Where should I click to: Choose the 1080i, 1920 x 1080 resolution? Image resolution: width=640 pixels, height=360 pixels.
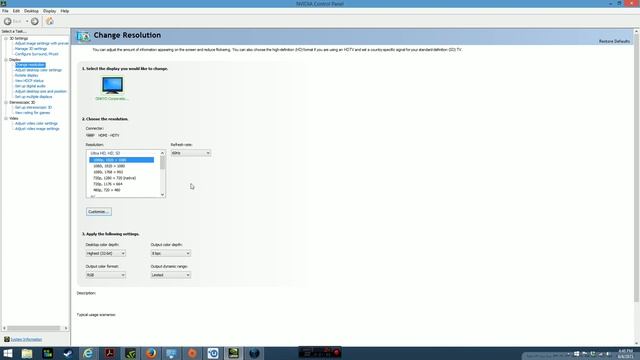coord(109,166)
